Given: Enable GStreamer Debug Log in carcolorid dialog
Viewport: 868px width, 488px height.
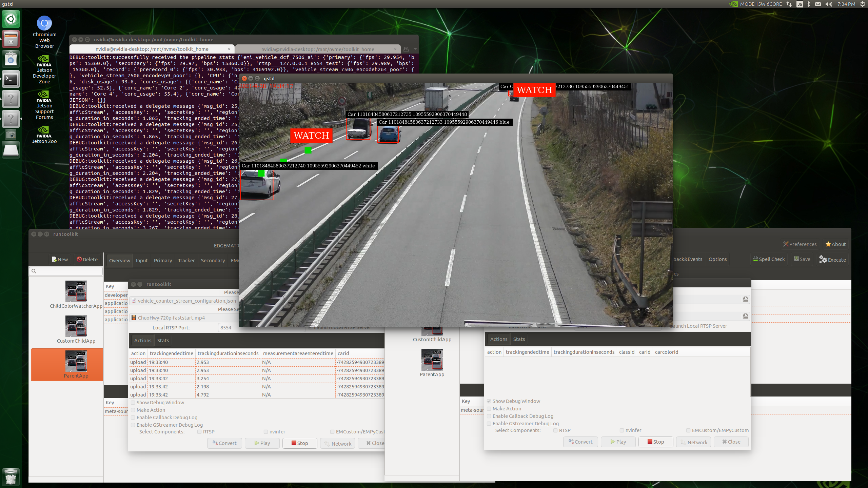Looking at the screenshot, I should pos(489,424).
